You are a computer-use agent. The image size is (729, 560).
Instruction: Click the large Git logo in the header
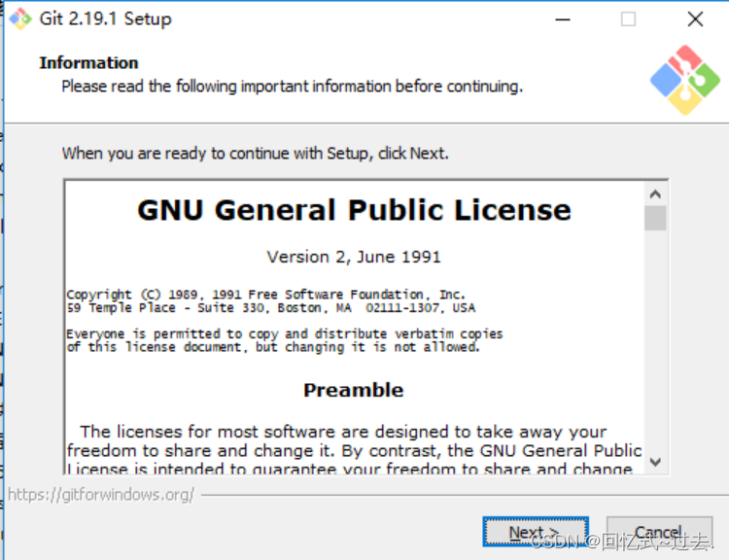(685, 80)
